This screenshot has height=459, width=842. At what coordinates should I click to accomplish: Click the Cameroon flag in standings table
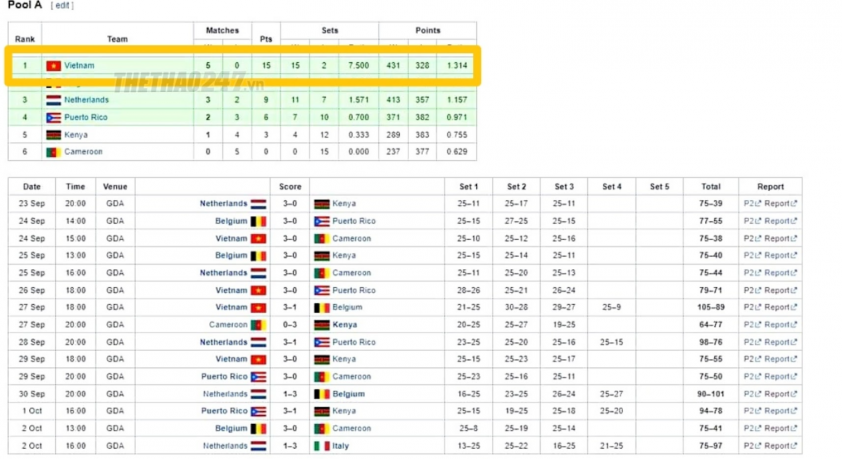click(53, 152)
